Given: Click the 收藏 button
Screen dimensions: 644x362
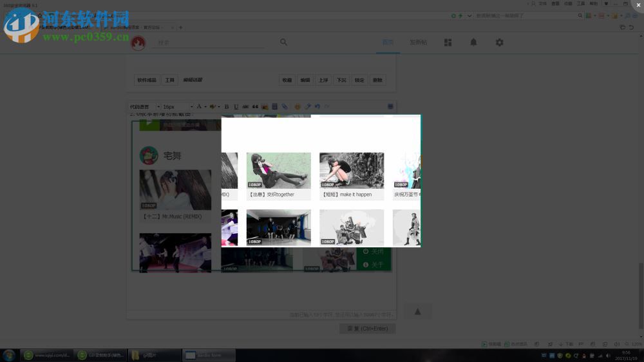Looking at the screenshot, I should point(287,80).
